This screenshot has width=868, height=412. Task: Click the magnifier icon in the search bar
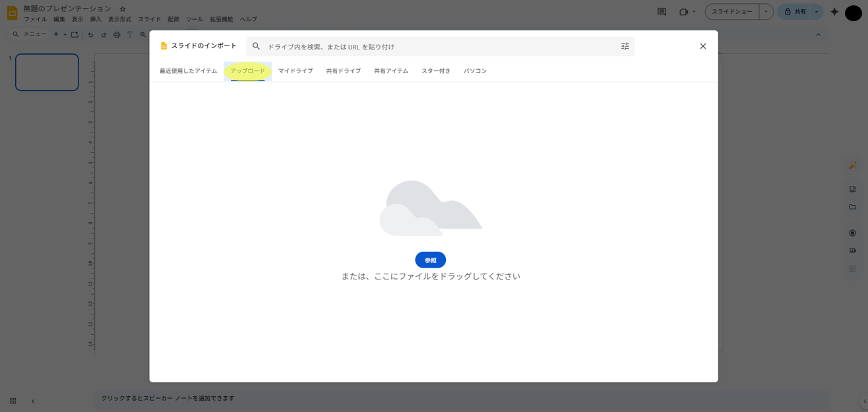[x=257, y=46]
